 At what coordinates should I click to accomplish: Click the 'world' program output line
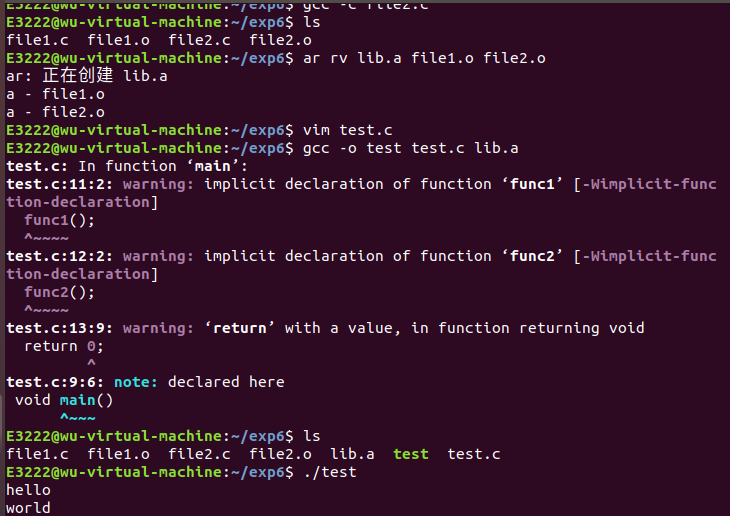click(x=28, y=508)
